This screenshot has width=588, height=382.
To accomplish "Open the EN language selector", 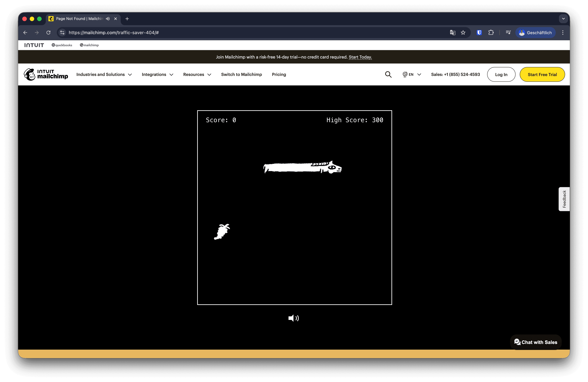I will (x=412, y=74).
